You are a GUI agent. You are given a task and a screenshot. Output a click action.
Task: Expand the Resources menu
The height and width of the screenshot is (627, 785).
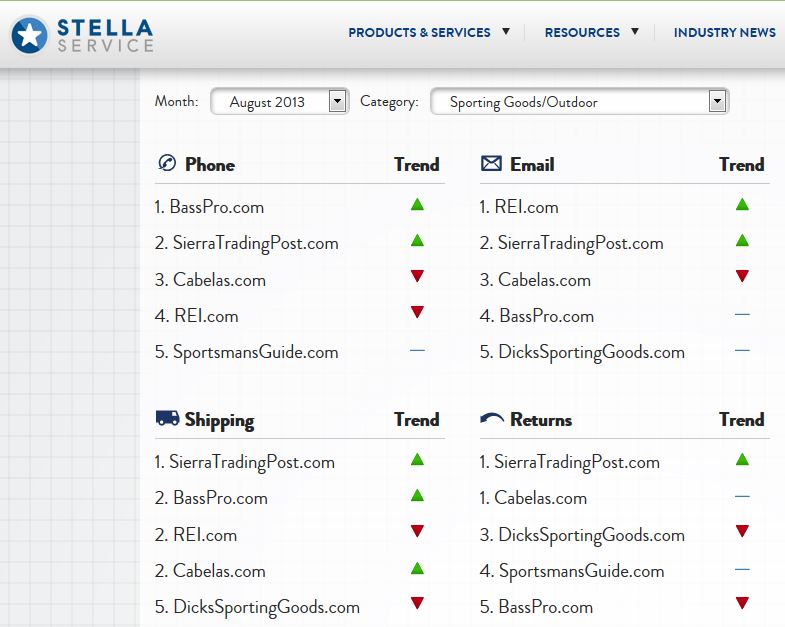click(591, 32)
